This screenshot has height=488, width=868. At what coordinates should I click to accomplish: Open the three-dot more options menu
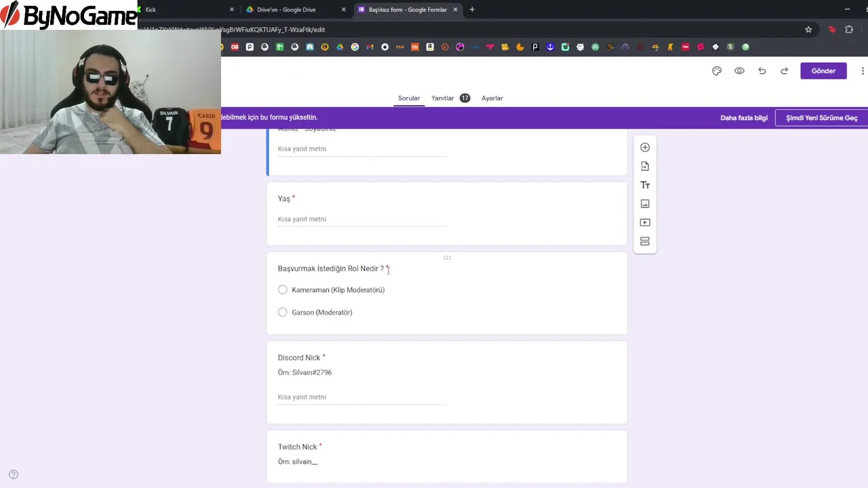863,70
